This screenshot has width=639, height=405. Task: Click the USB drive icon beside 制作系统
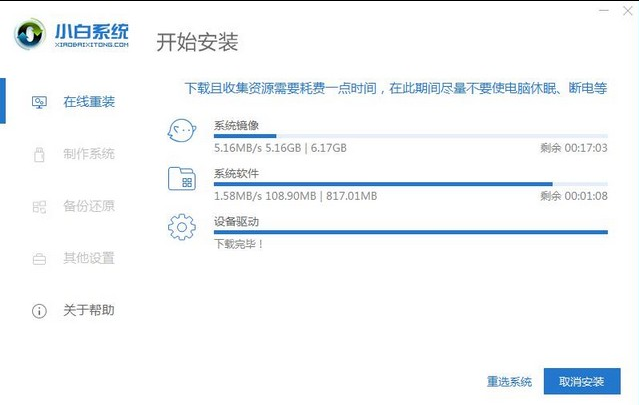(x=39, y=154)
